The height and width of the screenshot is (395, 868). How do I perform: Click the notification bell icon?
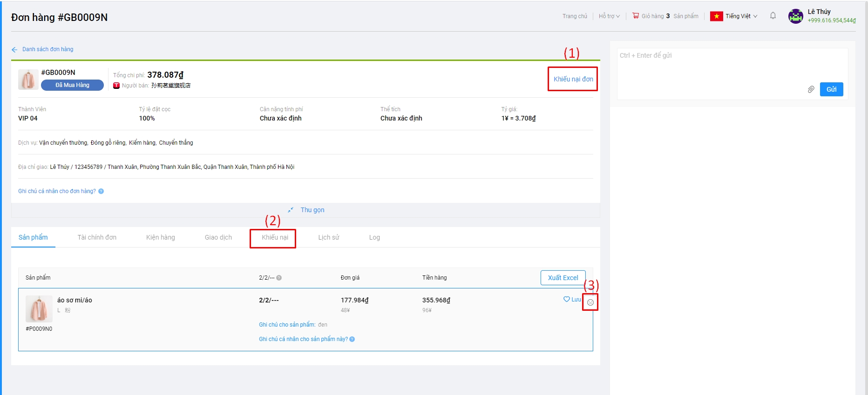773,16
